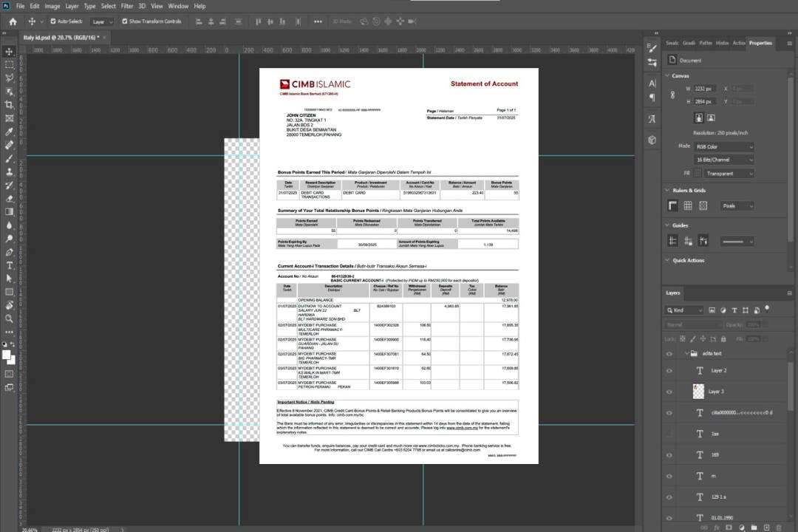Image resolution: width=798 pixels, height=532 pixels.
Task: Open the Auto-Select Layer dropdown
Action: pyautogui.click(x=102, y=22)
